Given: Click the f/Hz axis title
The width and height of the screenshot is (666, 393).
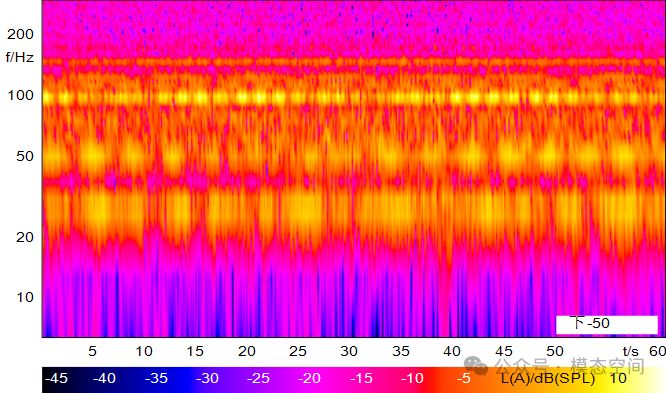Looking at the screenshot, I should [20, 57].
